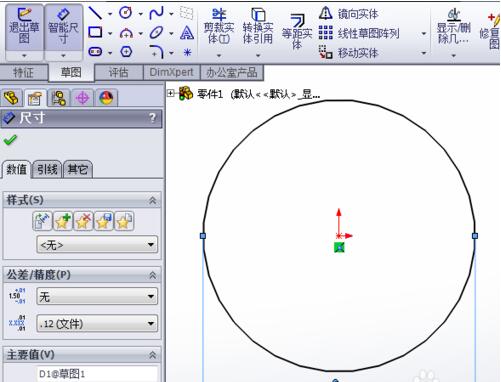The height and width of the screenshot is (382, 501).
Task: Click the green checkmark to confirm dimension
Action: [x=10, y=140]
